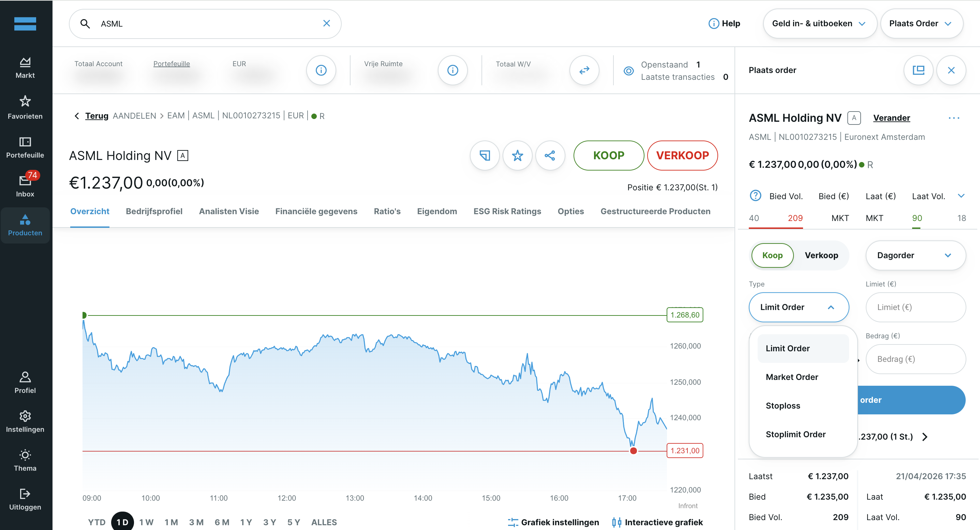The image size is (980, 530).
Task: Switch to Opties tab
Action: click(570, 211)
